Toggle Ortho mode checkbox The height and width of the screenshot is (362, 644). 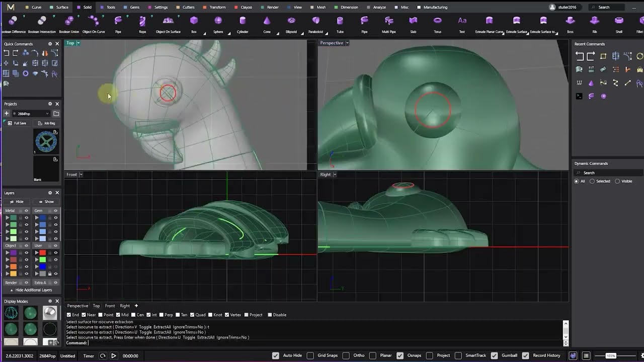click(346, 355)
